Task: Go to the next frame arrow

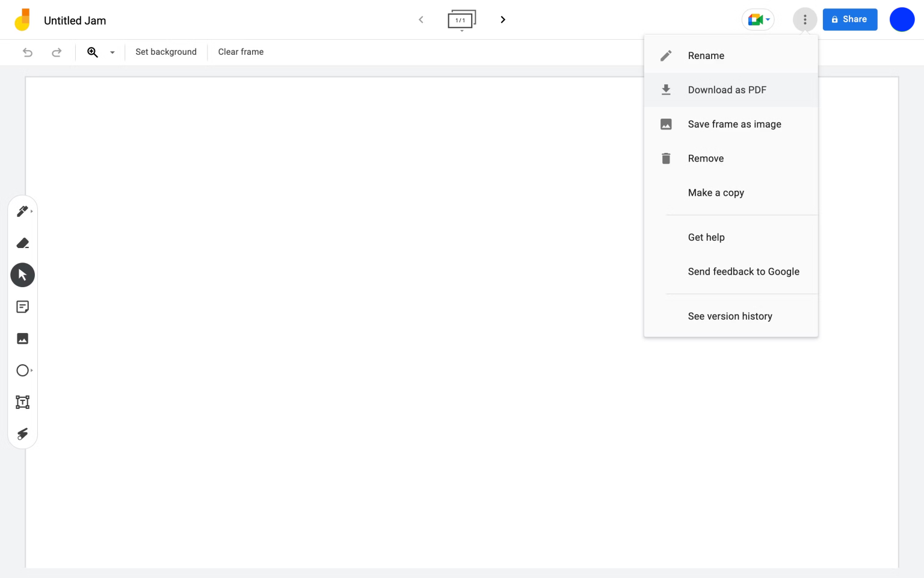Action: [x=503, y=20]
